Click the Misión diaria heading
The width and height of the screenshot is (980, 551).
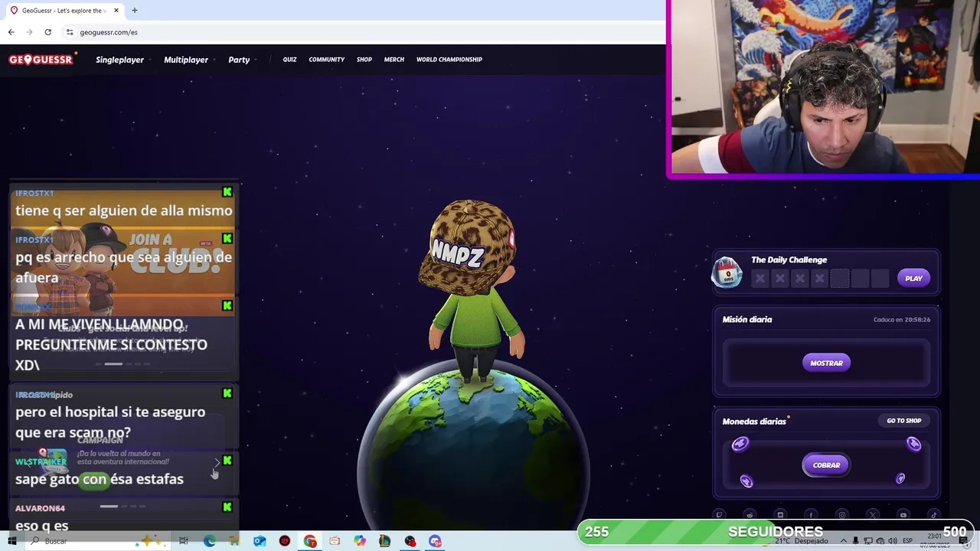[x=747, y=320]
